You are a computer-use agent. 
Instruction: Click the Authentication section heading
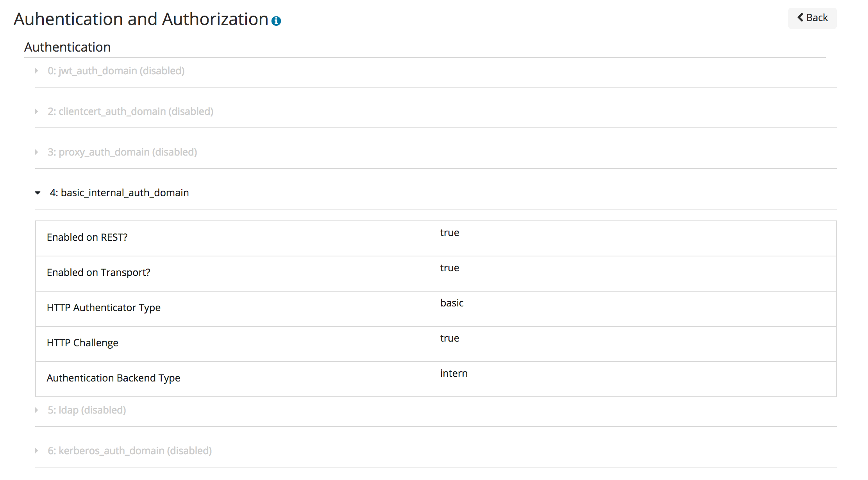pos(67,47)
